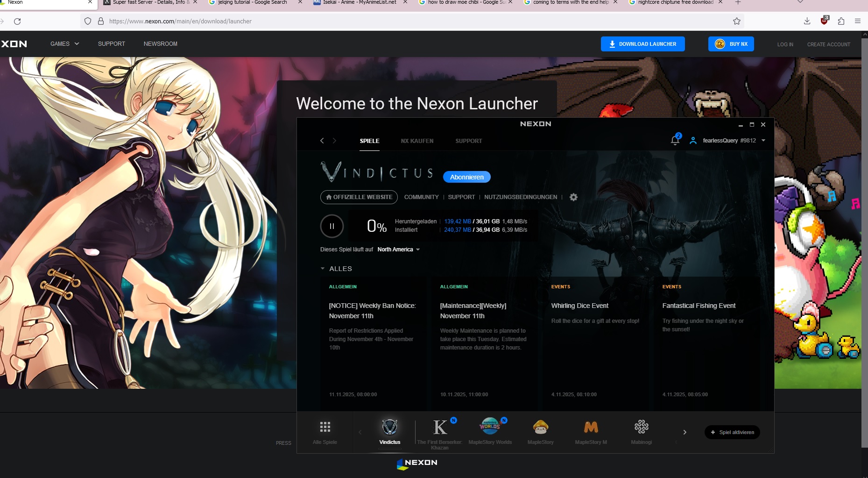Screen dimensions: 868x478
Task: Click the PRESS footer link
Action: pos(283,443)
